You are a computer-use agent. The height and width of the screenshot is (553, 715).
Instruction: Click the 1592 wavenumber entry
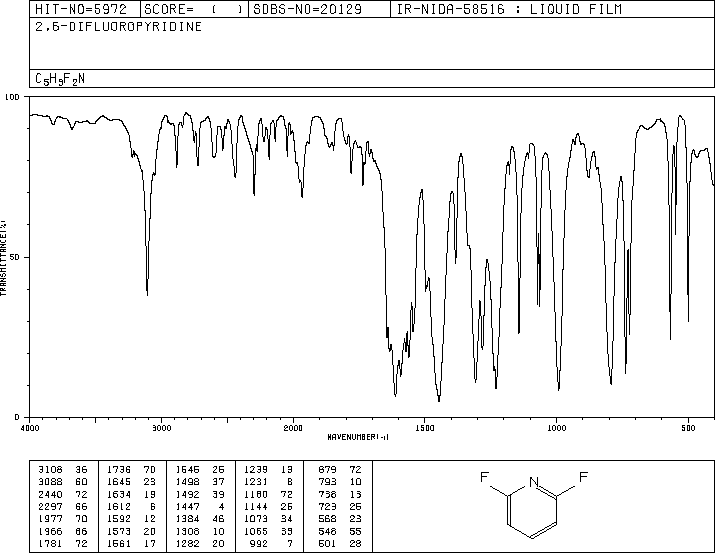[x=131, y=519]
